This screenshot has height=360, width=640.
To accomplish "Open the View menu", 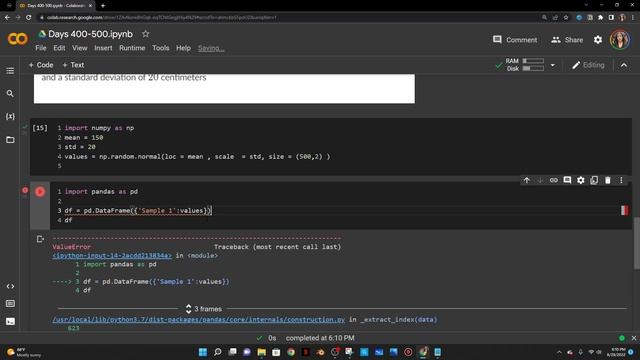I will click(80, 48).
